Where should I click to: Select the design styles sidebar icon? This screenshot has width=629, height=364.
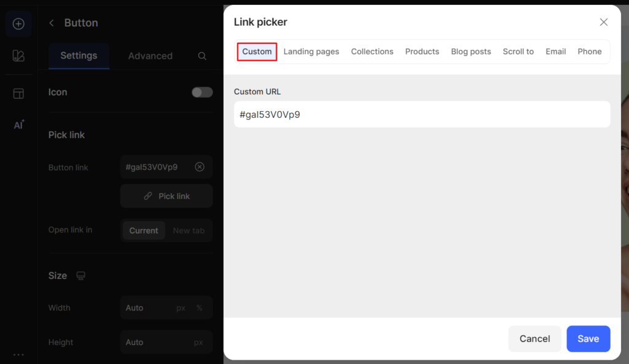[18, 55]
